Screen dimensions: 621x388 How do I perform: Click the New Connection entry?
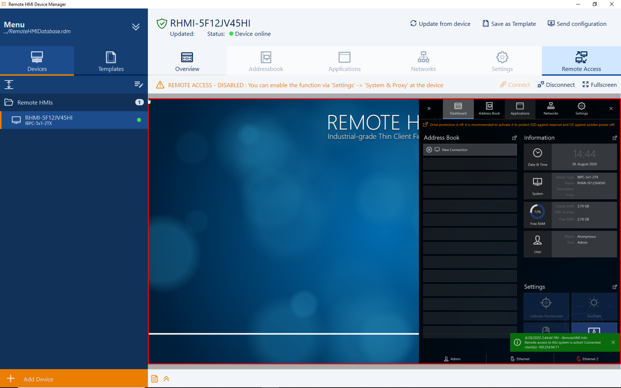pyautogui.click(x=470, y=150)
